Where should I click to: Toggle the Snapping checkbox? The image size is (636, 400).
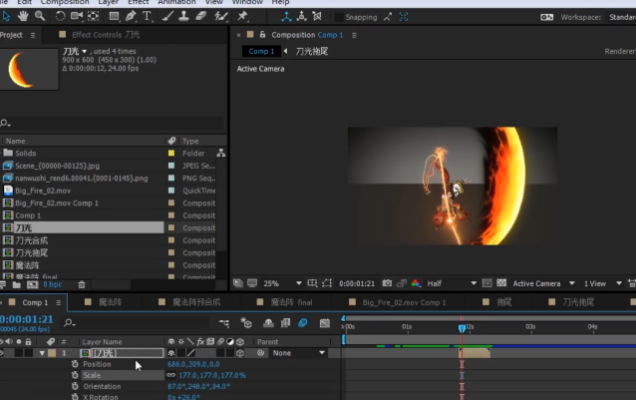point(338,17)
